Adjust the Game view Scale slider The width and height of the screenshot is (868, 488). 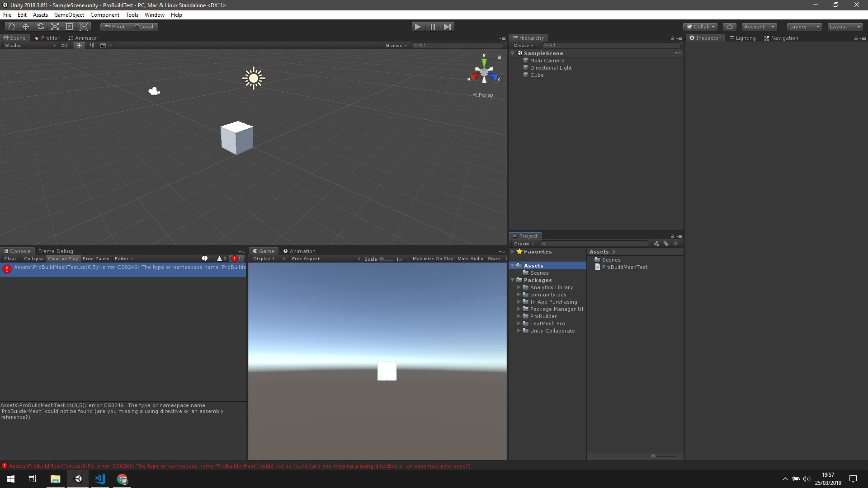pos(382,258)
